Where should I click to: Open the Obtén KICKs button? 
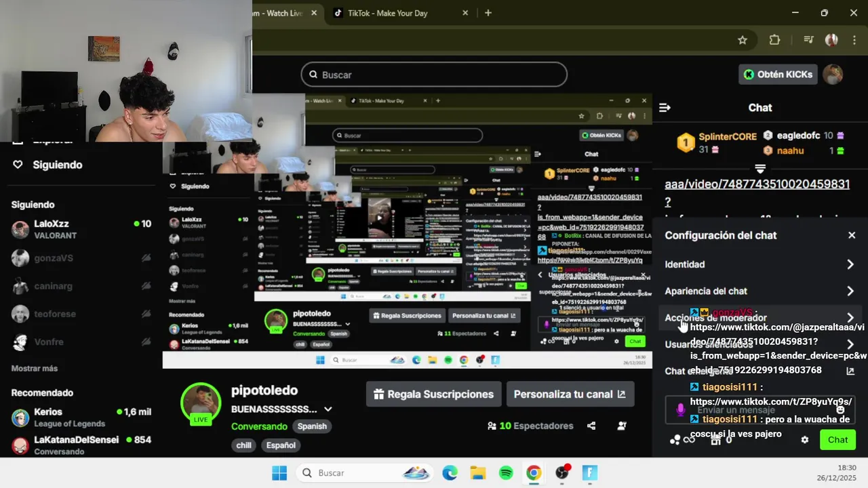778,75
